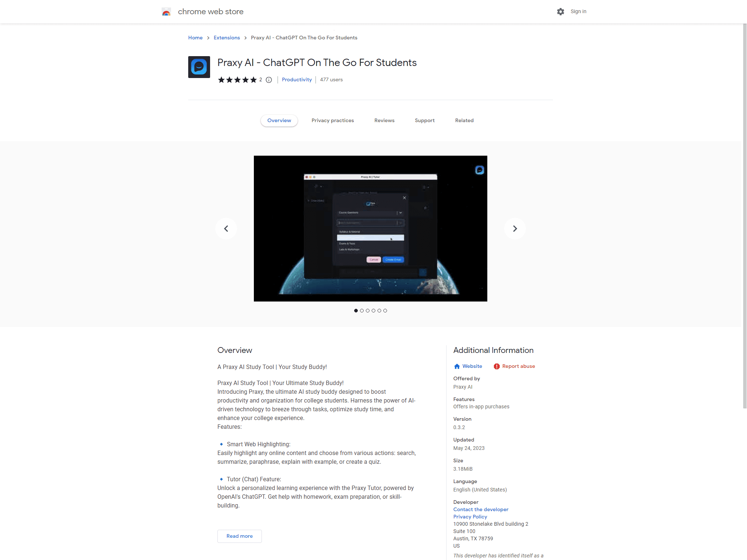Click the 'Tutor (Chat) Feature:' bullet text
The image size is (747, 560).
coord(254,479)
